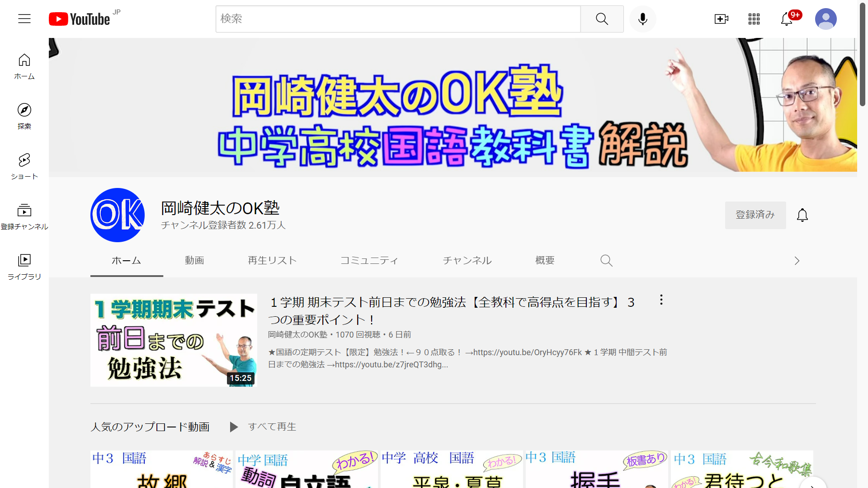The width and height of the screenshot is (868, 488).
Task: Open the 平泉・夏草 video thumbnail
Action: 452,469
